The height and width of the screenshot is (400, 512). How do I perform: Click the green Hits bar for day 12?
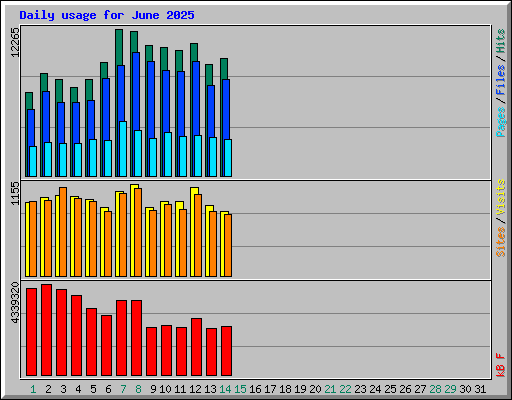click(x=194, y=52)
